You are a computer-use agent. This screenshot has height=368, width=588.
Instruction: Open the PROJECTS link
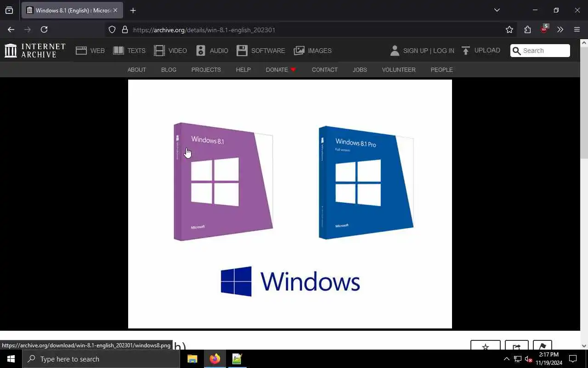206,70
